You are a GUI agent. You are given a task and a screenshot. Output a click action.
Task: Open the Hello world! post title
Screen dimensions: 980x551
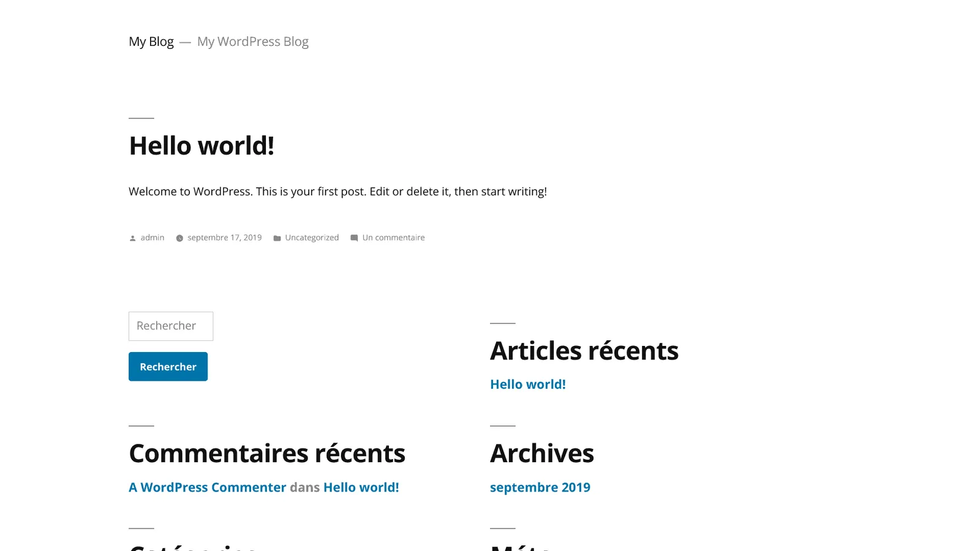click(202, 146)
